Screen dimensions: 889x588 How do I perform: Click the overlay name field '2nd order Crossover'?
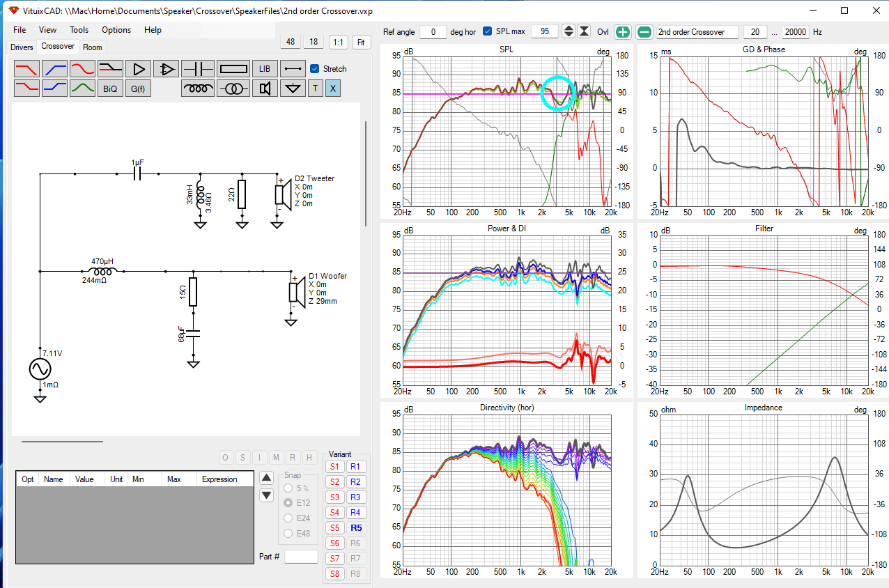pos(697,32)
